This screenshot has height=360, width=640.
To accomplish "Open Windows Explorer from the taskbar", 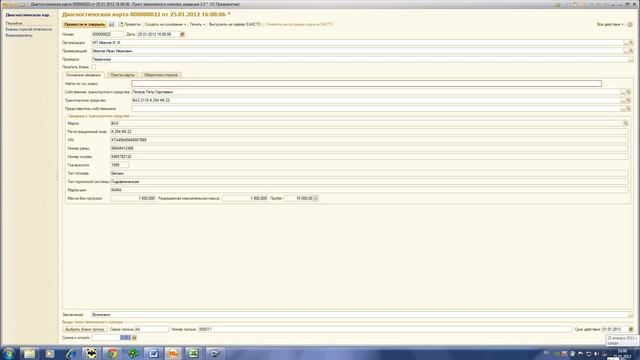I will pos(29,353).
